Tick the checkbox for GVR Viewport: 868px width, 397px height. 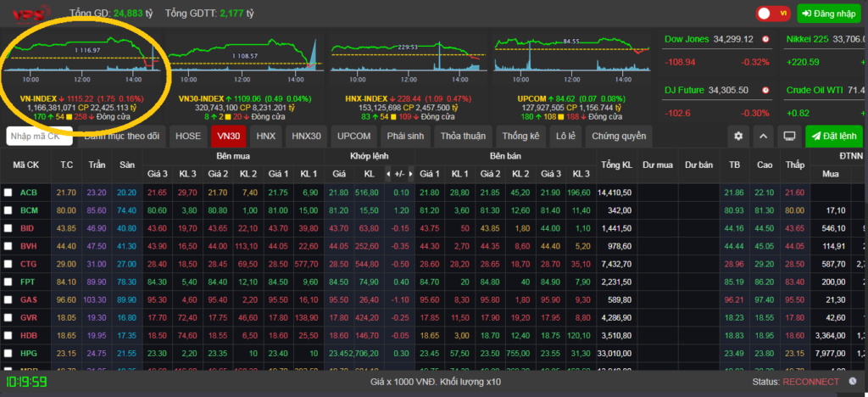point(8,318)
